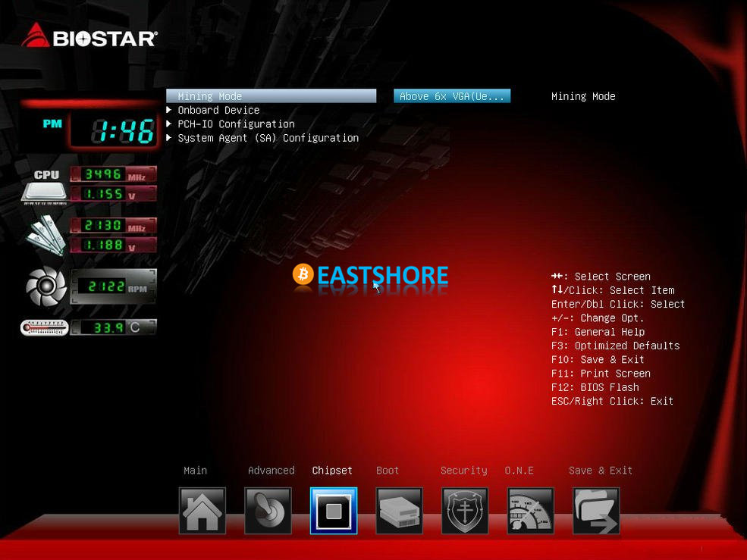Click the memory modules icon
Image resolution: width=747 pixels, height=560 pixels.
[x=46, y=235]
